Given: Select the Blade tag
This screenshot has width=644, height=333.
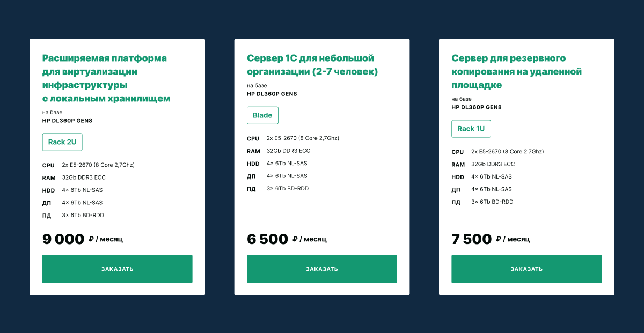Looking at the screenshot, I should 262,115.
